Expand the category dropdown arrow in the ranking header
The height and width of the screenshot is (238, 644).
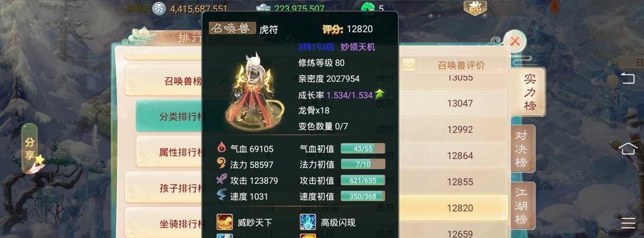tap(409, 65)
